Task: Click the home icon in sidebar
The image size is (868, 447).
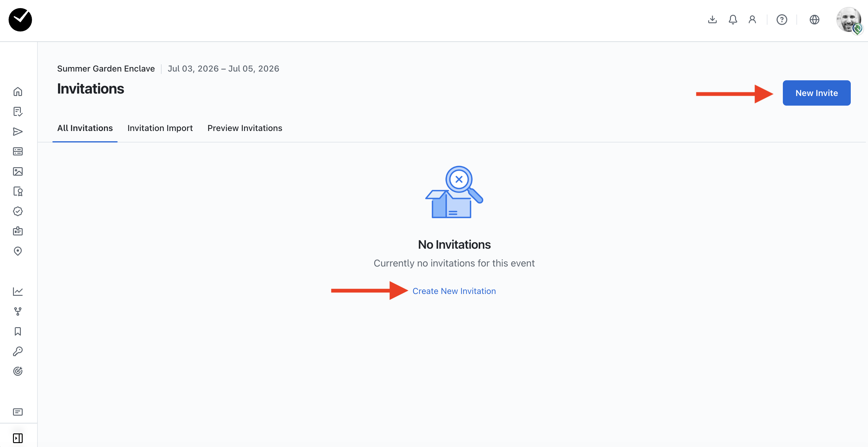Action: pyautogui.click(x=18, y=92)
